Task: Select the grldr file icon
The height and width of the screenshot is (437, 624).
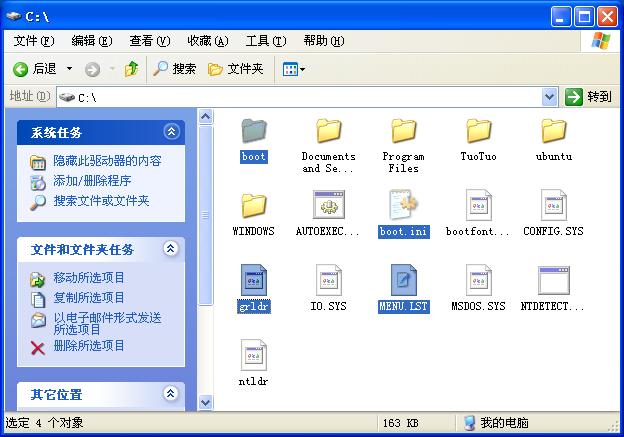Action: pyautogui.click(x=254, y=280)
